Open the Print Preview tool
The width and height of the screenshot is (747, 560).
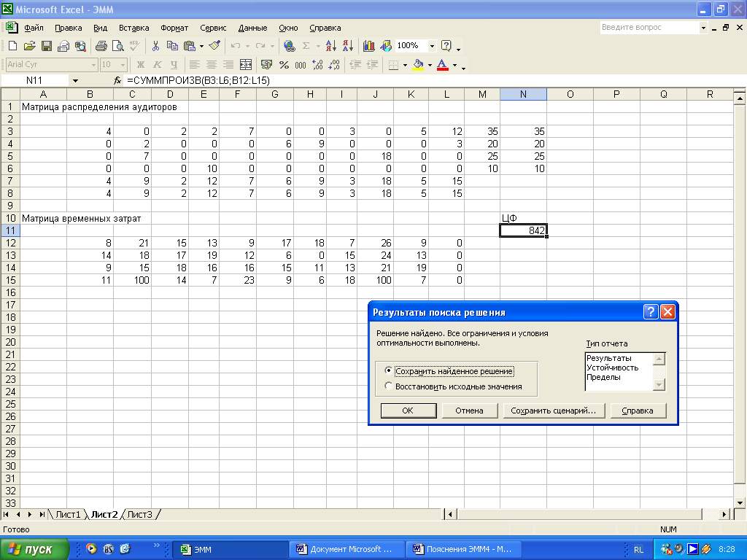117,46
